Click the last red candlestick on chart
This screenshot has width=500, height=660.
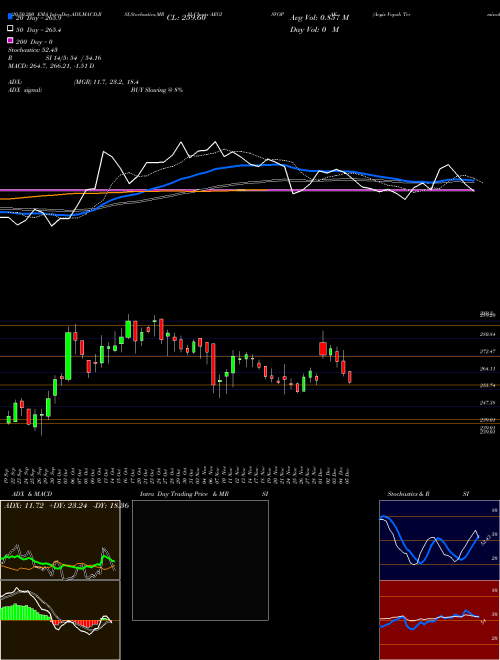coord(350,377)
